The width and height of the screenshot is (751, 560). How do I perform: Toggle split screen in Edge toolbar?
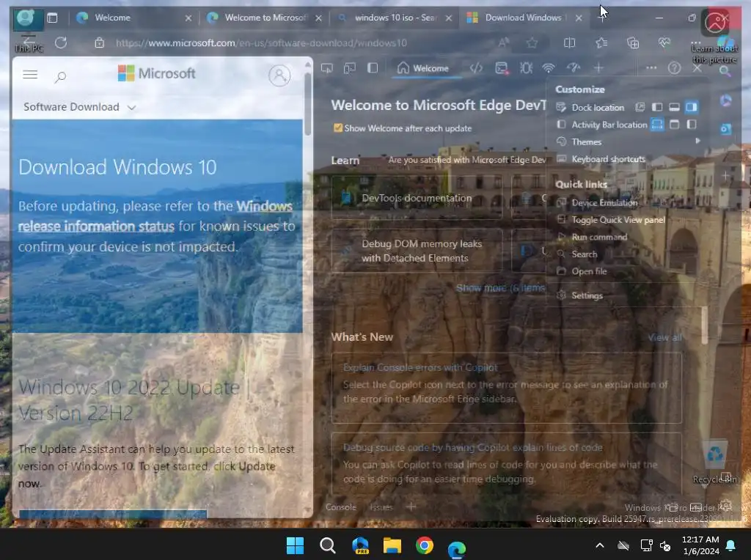pos(569,43)
